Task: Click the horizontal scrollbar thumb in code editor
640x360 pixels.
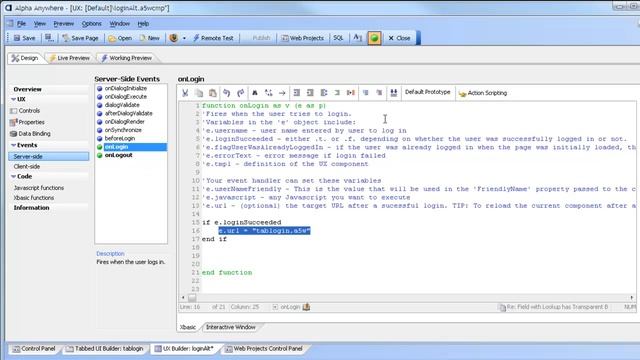Action: point(192,298)
